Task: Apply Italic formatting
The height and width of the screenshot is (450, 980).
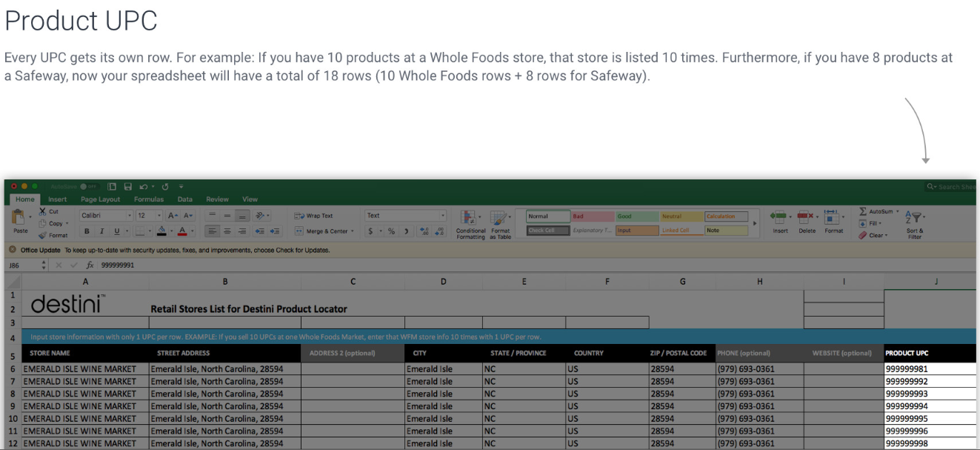Action: click(x=101, y=231)
